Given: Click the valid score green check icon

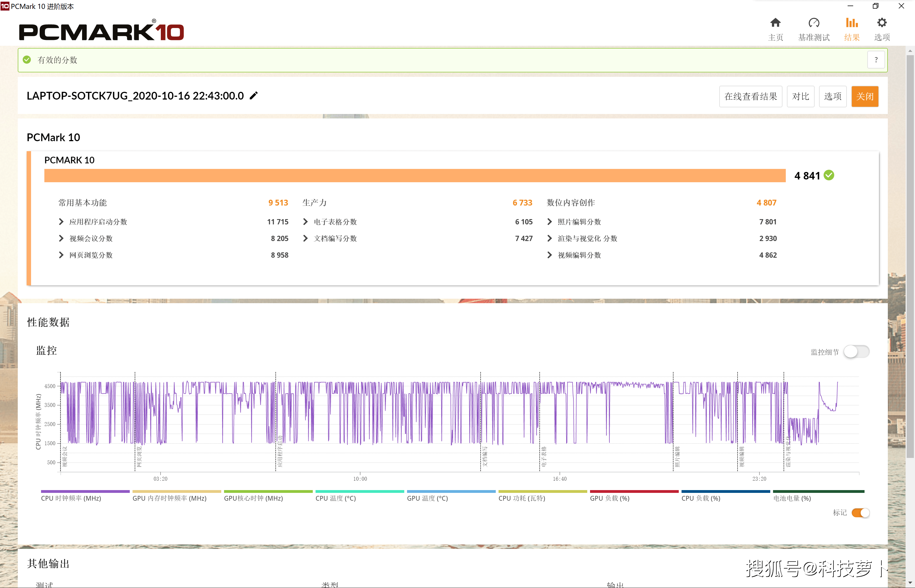Looking at the screenshot, I should click(x=27, y=60).
